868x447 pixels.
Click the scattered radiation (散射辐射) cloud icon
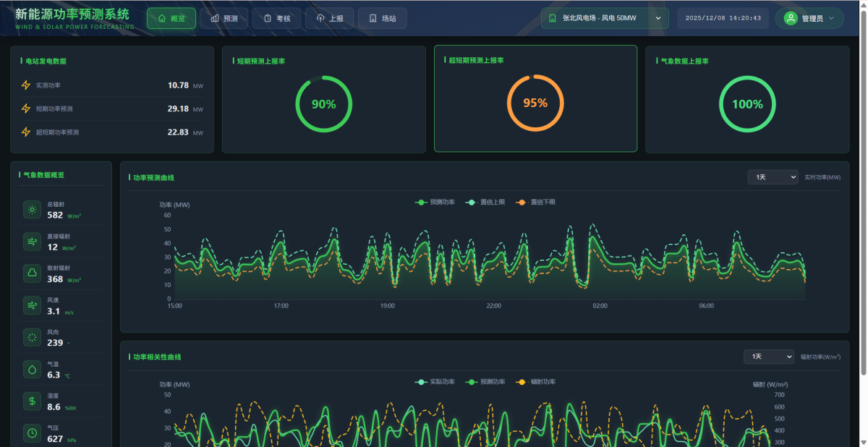coord(33,273)
